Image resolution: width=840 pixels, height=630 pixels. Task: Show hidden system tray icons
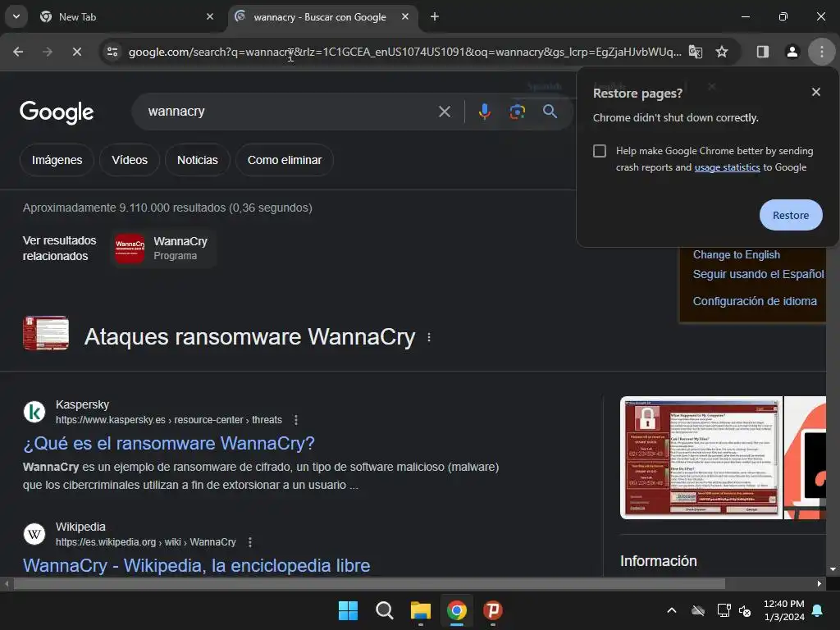pos(671,610)
